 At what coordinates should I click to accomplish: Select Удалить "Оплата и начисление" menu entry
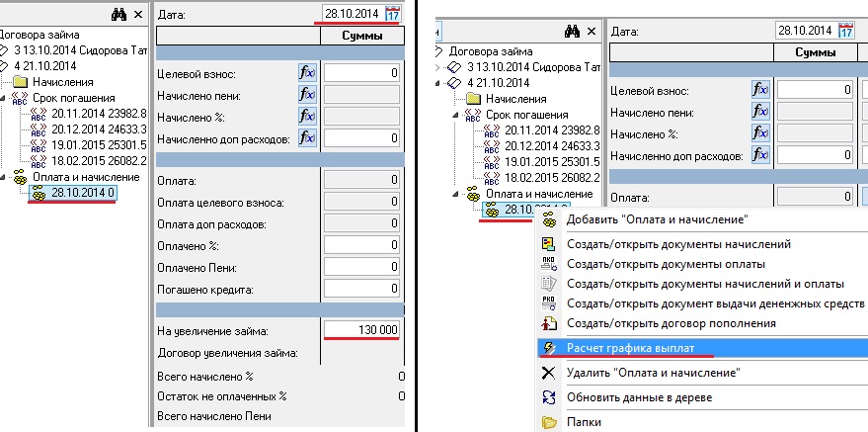tap(652, 373)
